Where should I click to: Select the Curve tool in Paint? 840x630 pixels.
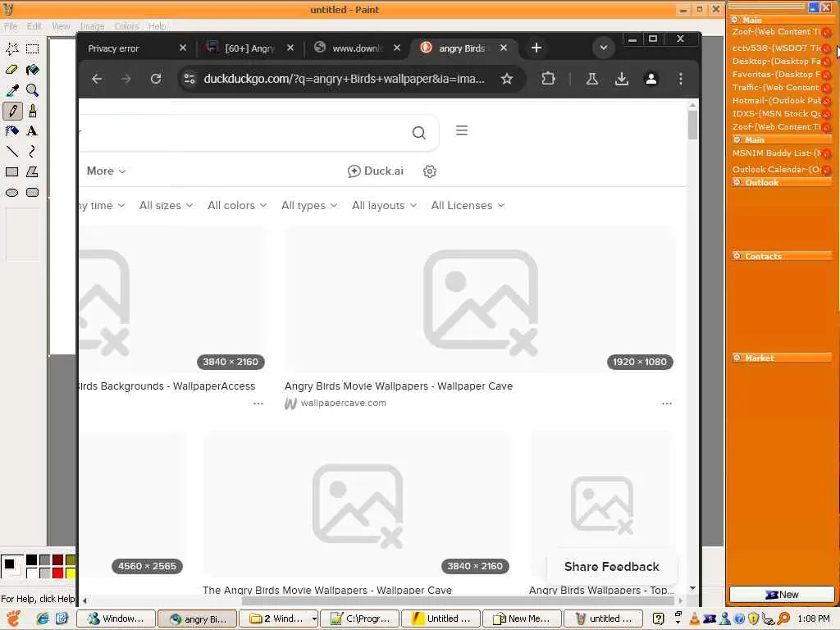click(32, 152)
